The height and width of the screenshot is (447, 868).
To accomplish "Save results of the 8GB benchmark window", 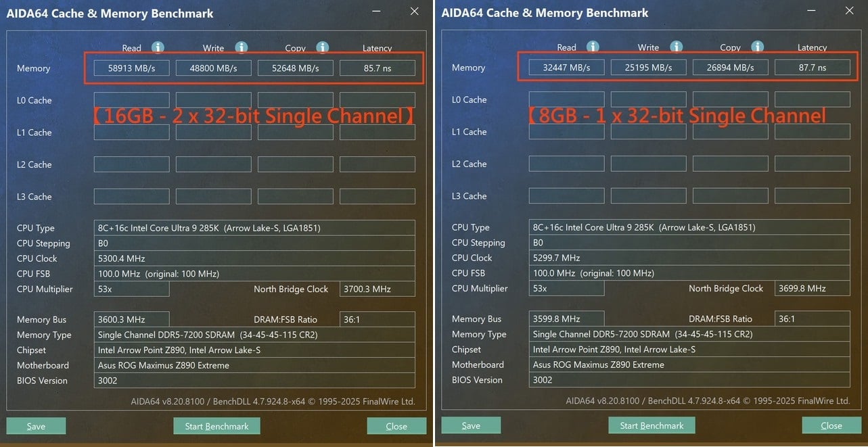I will 471,425.
